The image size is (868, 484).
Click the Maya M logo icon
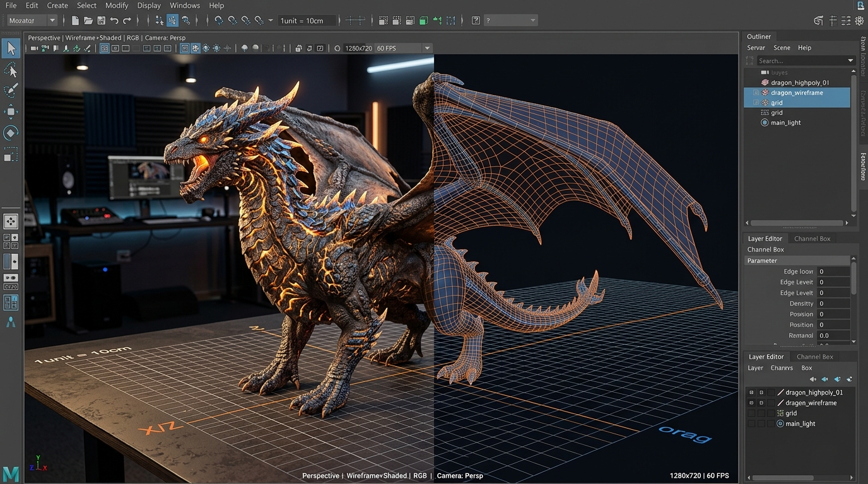pyautogui.click(x=11, y=473)
